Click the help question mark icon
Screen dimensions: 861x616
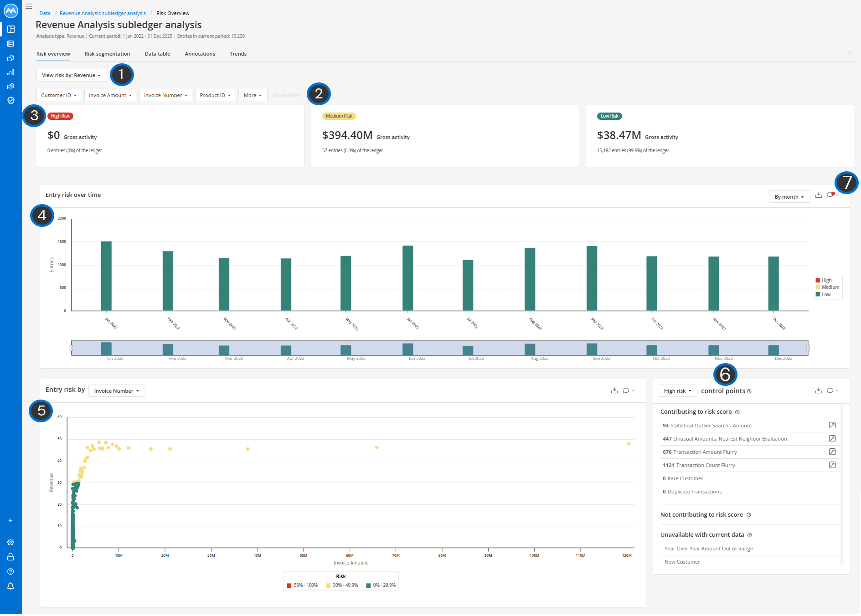tap(10, 571)
